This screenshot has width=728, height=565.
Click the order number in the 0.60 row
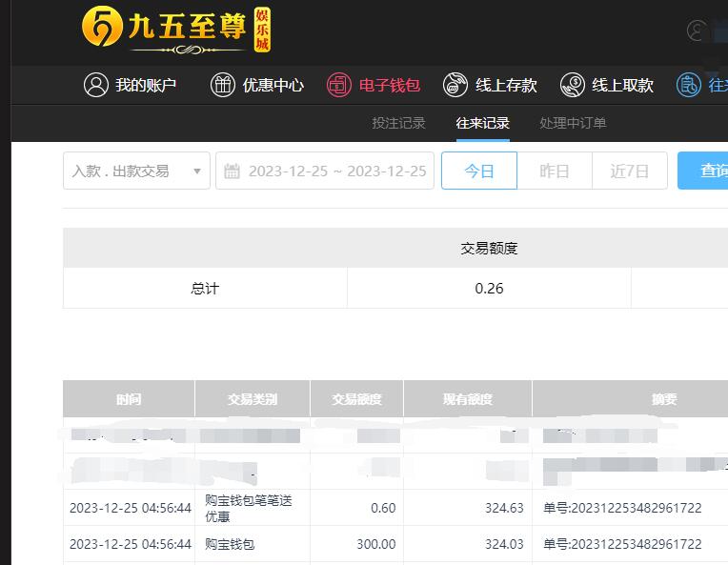tap(622, 508)
